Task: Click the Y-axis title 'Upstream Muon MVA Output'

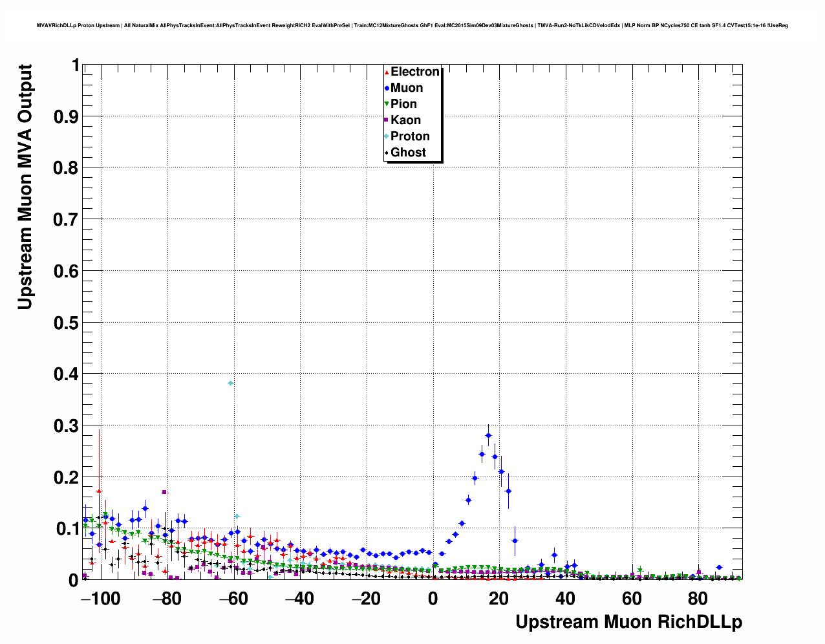Action: click(x=25, y=188)
